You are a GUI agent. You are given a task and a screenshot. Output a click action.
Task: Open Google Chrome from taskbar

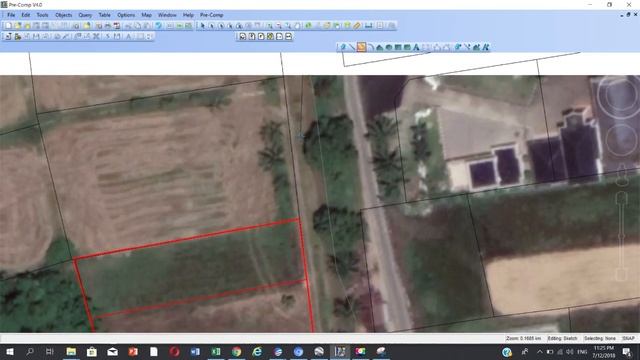tap(236, 351)
